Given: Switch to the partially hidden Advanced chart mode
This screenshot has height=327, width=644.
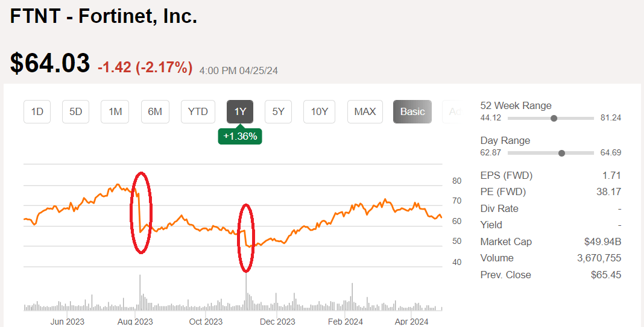Looking at the screenshot, I should (x=453, y=111).
